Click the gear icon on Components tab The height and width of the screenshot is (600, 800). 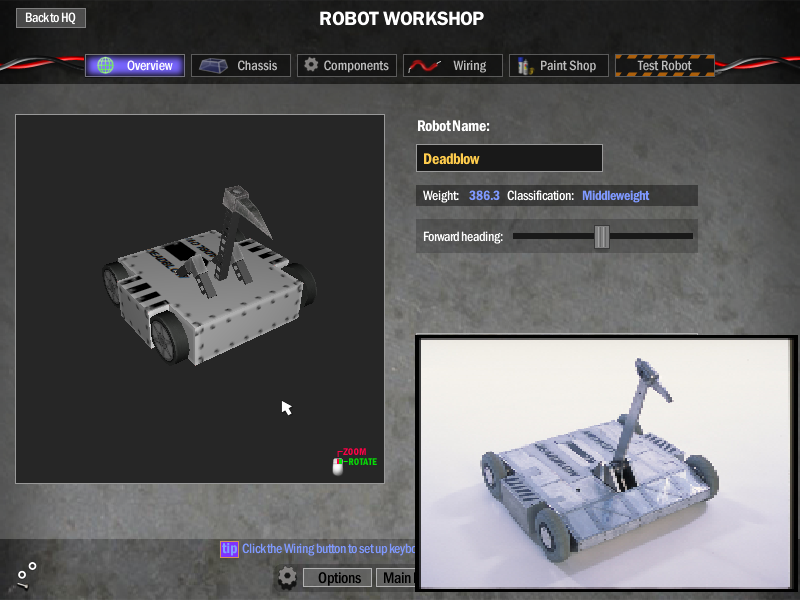tap(311, 65)
